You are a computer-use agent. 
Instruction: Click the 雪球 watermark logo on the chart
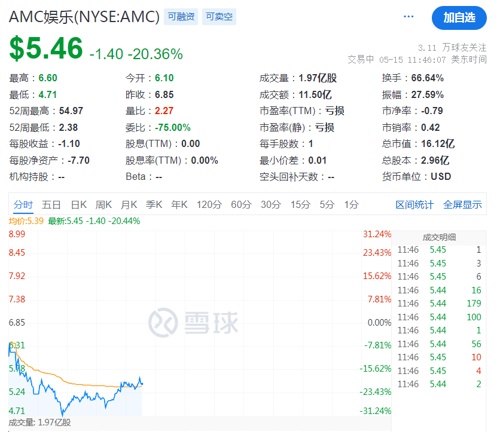[x=193, y=322]
